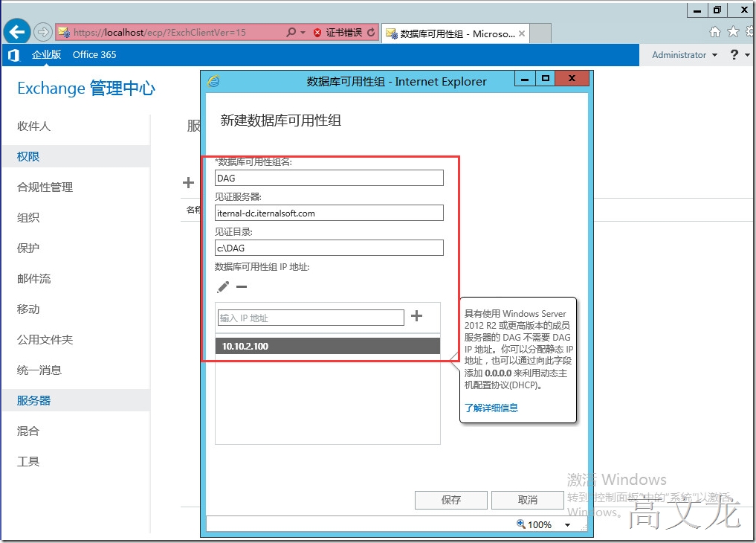Open 移动 in the navigation

tap(28, 309)
